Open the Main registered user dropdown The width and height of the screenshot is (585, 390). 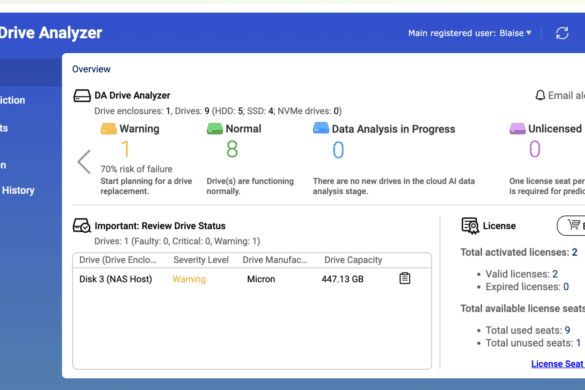pos(469,33)
